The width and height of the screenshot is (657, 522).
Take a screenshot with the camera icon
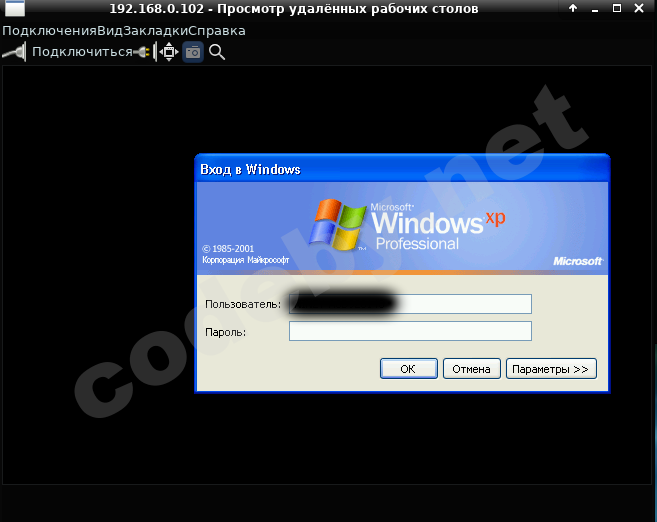pyautogui.click(x=193, y=52)
